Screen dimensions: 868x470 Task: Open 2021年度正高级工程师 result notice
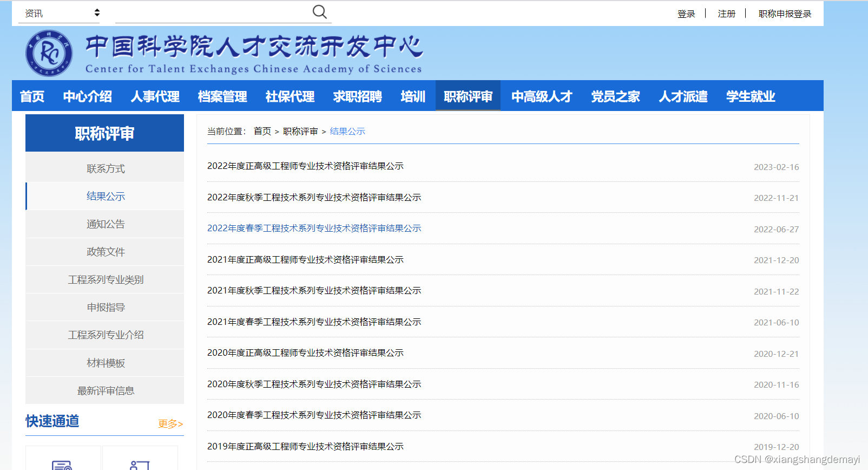pyautogui.click(x=305, y=260)
